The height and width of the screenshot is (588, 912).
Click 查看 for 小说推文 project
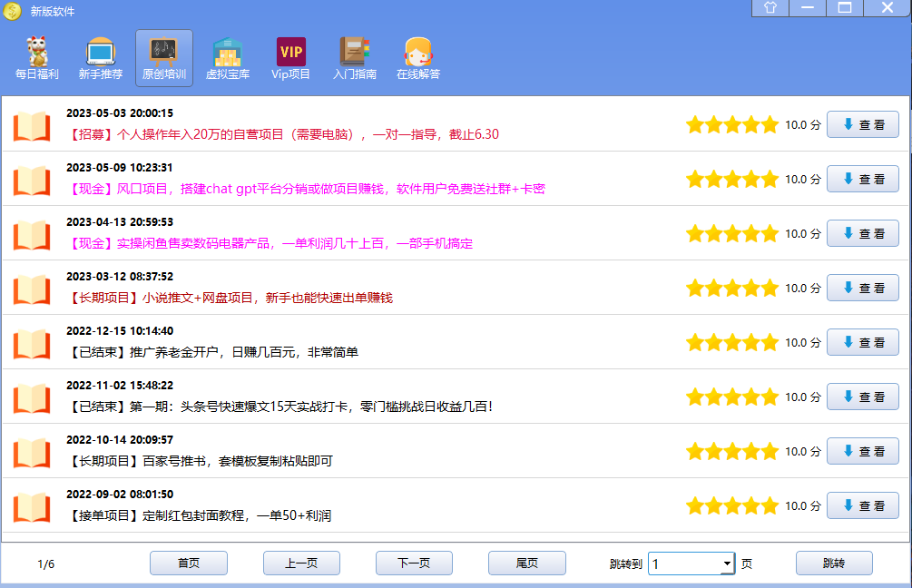pyautogui.click(x=862, y=289)
